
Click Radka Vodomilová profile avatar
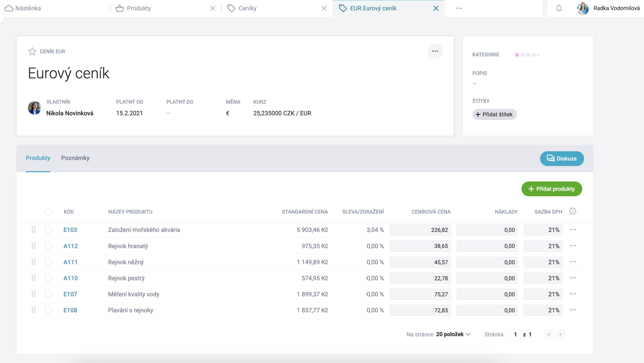tap(583, 8)
